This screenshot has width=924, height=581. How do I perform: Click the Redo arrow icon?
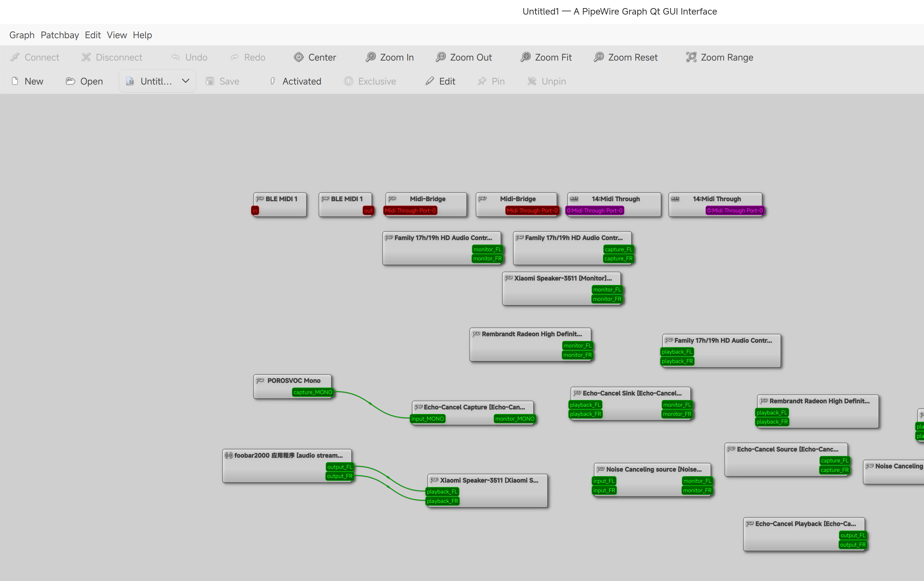pos(235,57)
